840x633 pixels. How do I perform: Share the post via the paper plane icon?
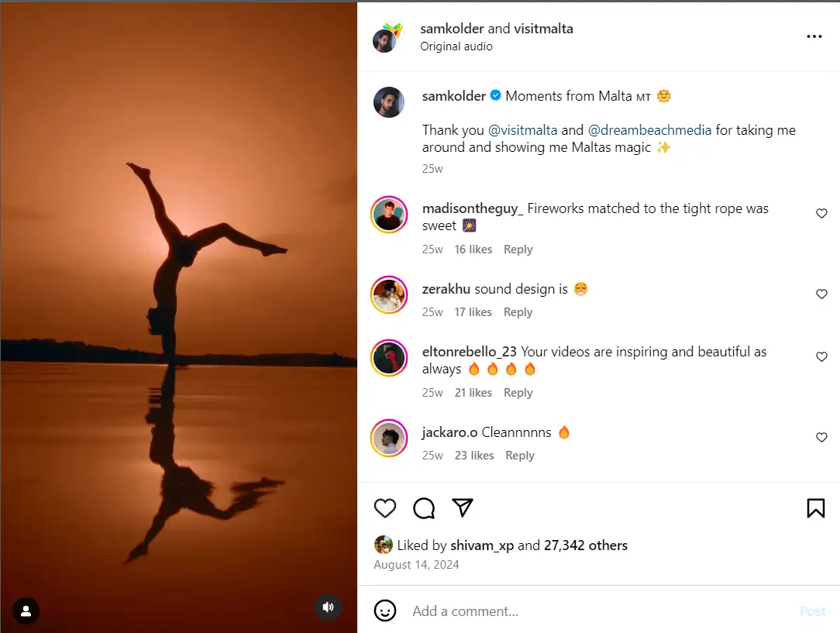[x=463, y=508]
